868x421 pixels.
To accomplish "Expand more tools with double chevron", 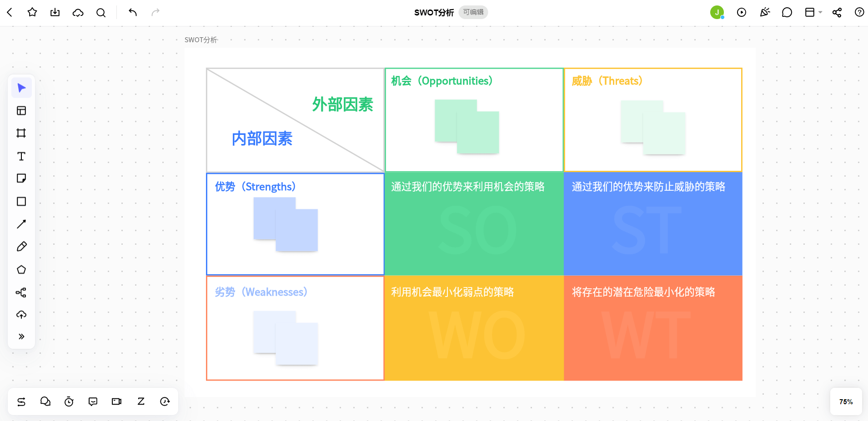I will click(x=21, y=337).
